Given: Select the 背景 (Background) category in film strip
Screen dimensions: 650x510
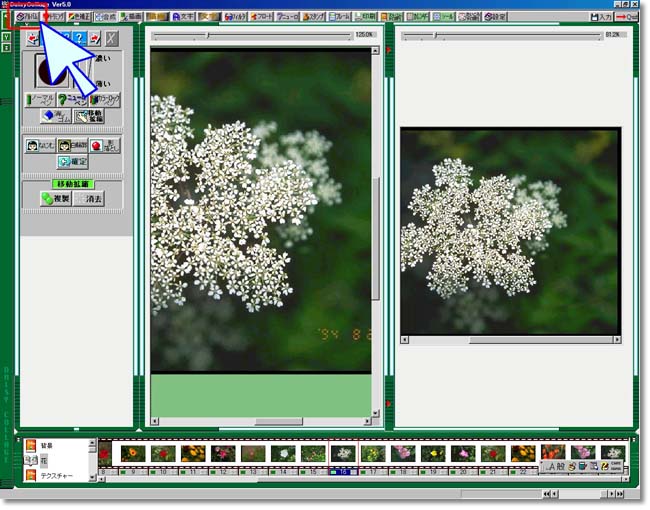Looking at the screenshot, I should (44, 444).
